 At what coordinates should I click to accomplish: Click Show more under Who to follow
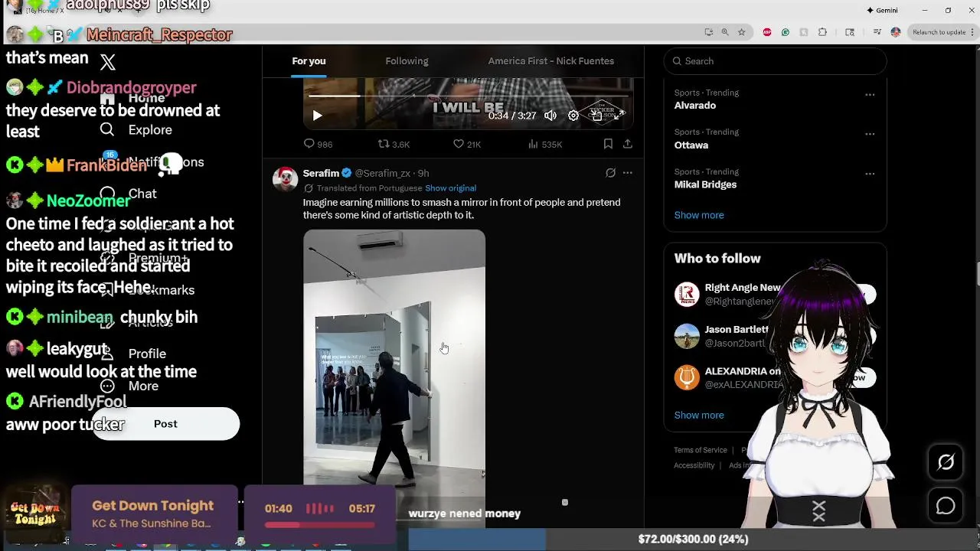(x=698, y=415)
